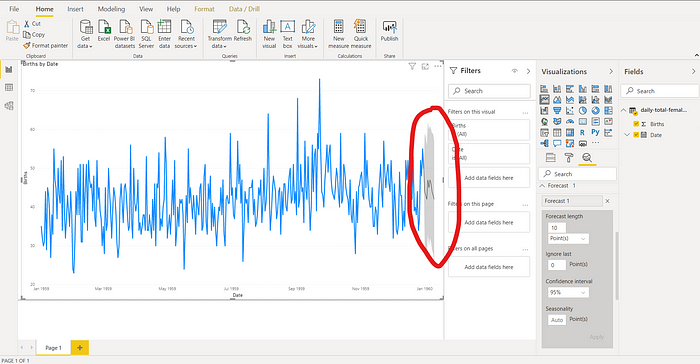This screenshot has width=700, height=364.
Task: Select the area chart visualization type
Action: point(557,100)
